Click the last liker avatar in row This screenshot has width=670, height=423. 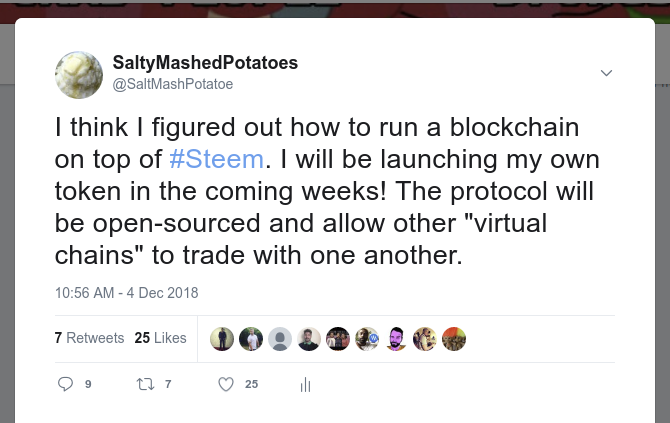pos(454,339)
